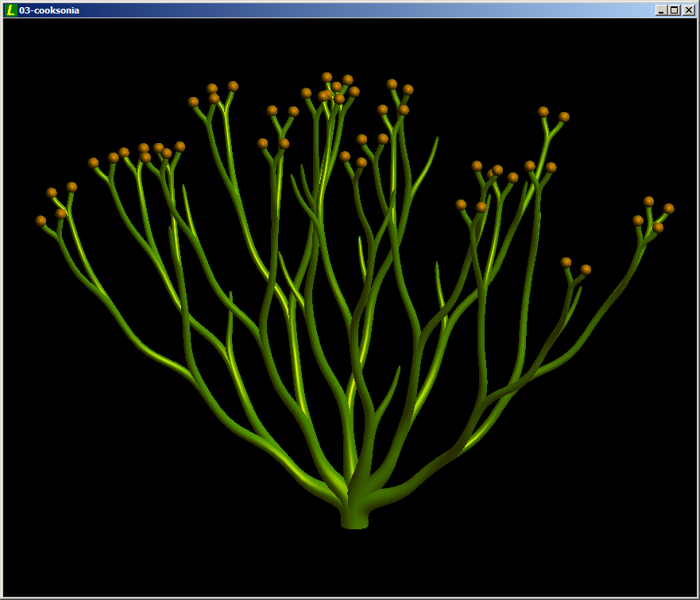
Task: Maximize the 03-cooksonia window
Action: tap(674, 10)
